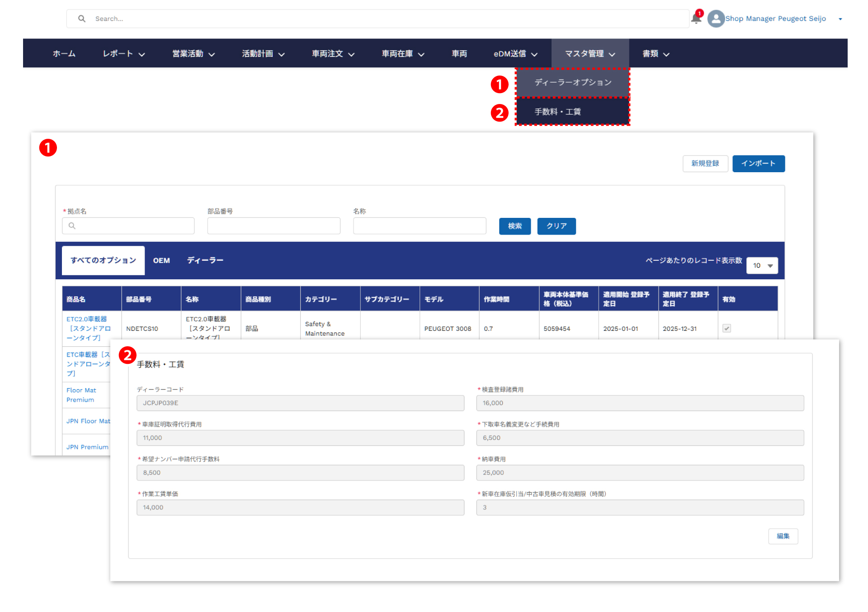Switch to the ディーラー tab

point(205,260)
